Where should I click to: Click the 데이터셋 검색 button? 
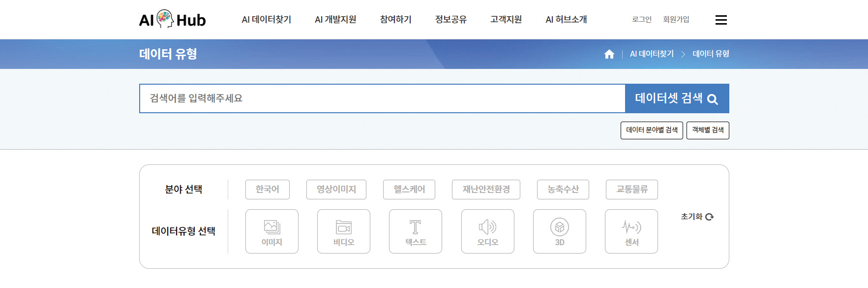(677, 98)
